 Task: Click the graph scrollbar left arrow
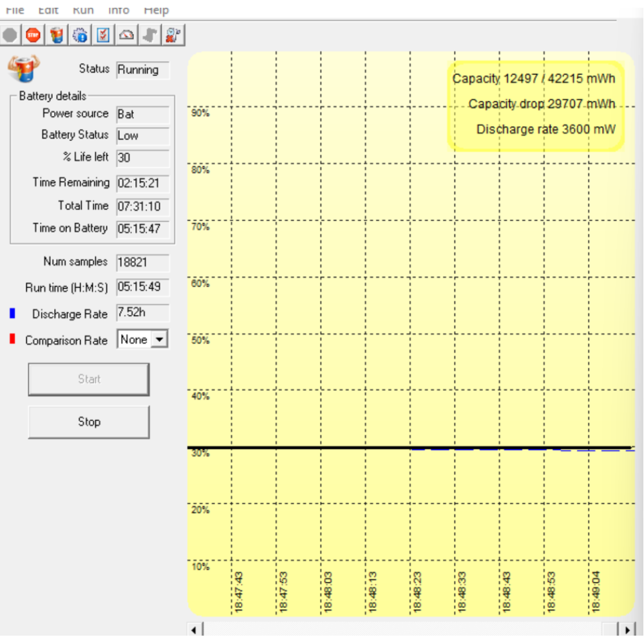click(x=195, y=629)
